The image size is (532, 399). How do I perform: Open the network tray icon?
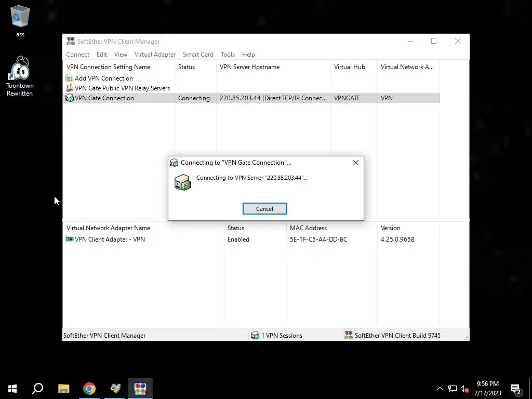pos(453,389)
